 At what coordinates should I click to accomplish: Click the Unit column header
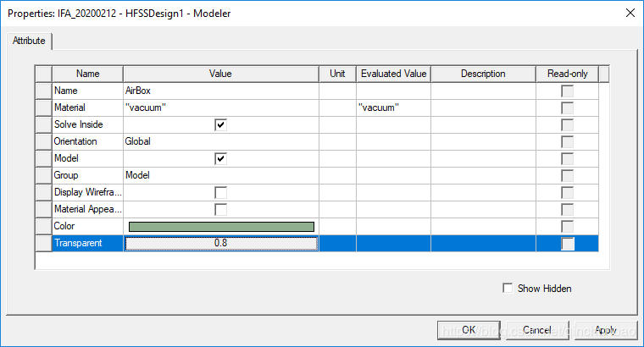click(337, 74)
